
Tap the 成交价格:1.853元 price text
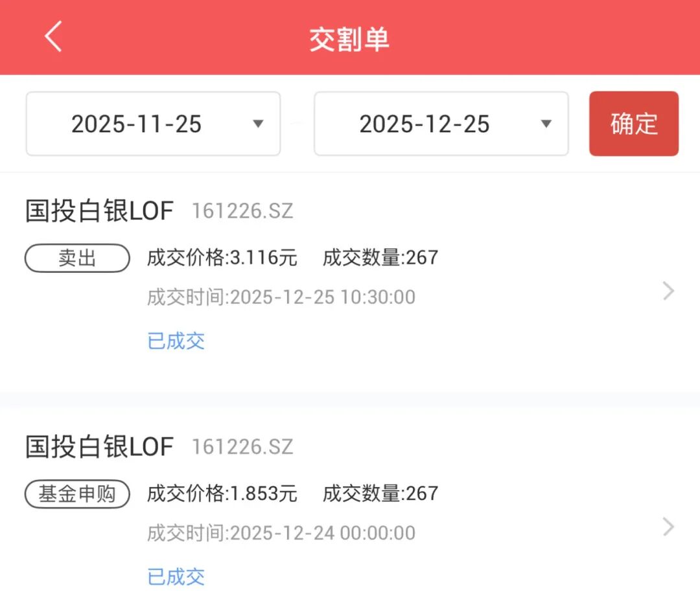[x=222, y=494]
